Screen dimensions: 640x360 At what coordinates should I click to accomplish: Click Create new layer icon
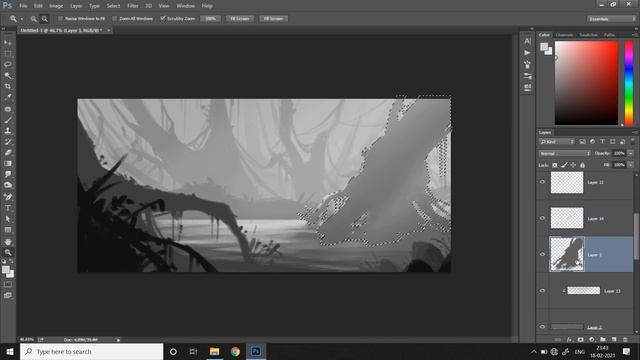click(614, 340)
